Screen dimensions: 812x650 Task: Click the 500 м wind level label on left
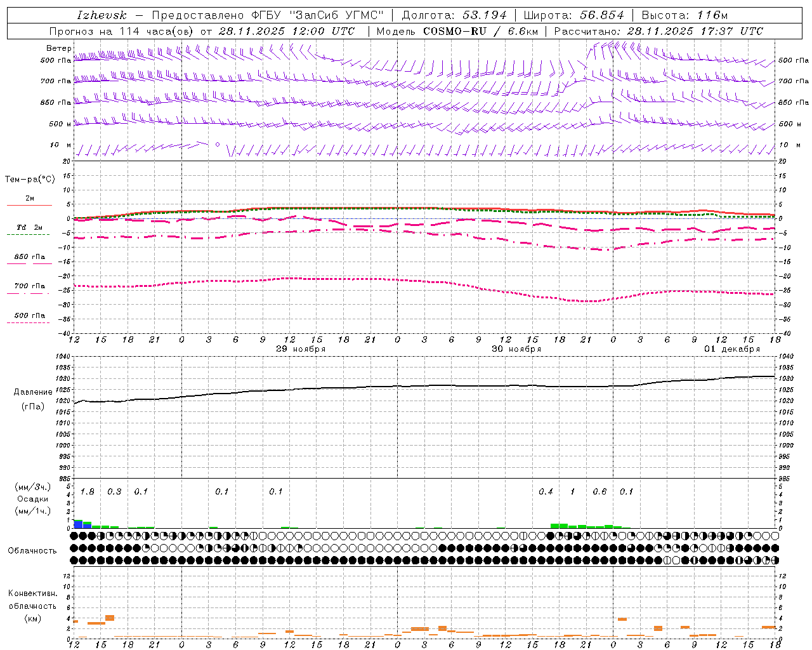click(60, 124)
